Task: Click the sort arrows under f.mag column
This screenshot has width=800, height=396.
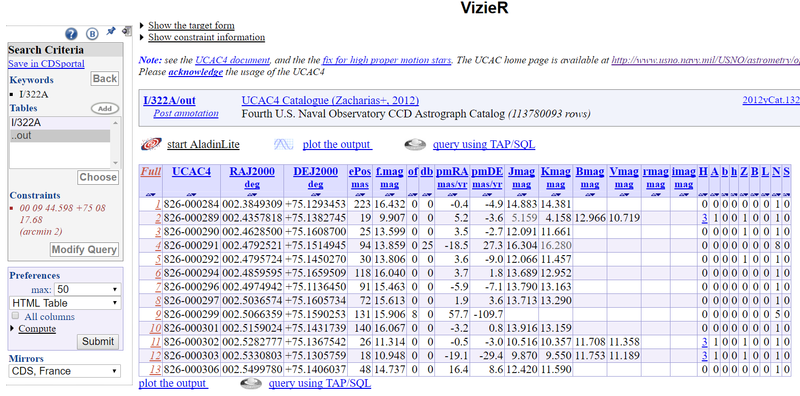Action: coord(390,194)
